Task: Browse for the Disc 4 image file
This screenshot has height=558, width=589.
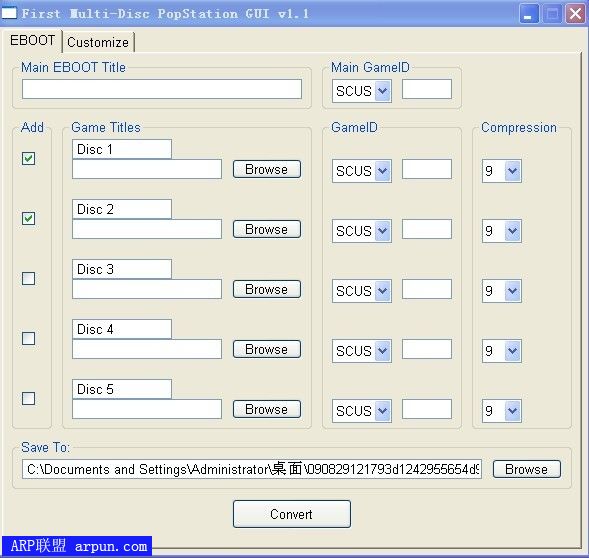Action: pos(267,349)
